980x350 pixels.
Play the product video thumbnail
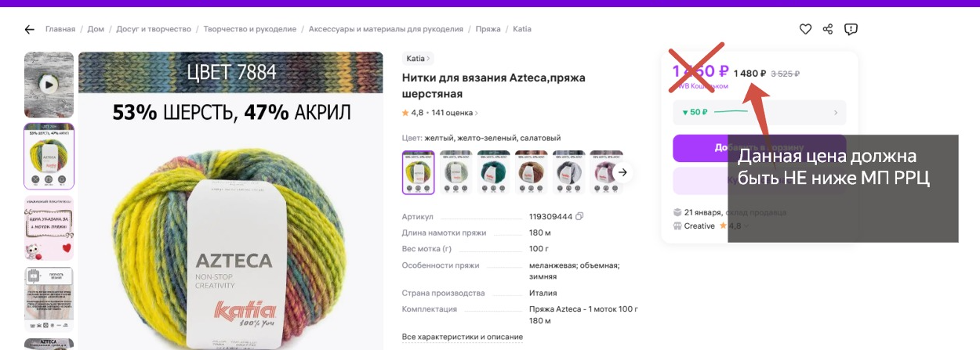[49, 85]
